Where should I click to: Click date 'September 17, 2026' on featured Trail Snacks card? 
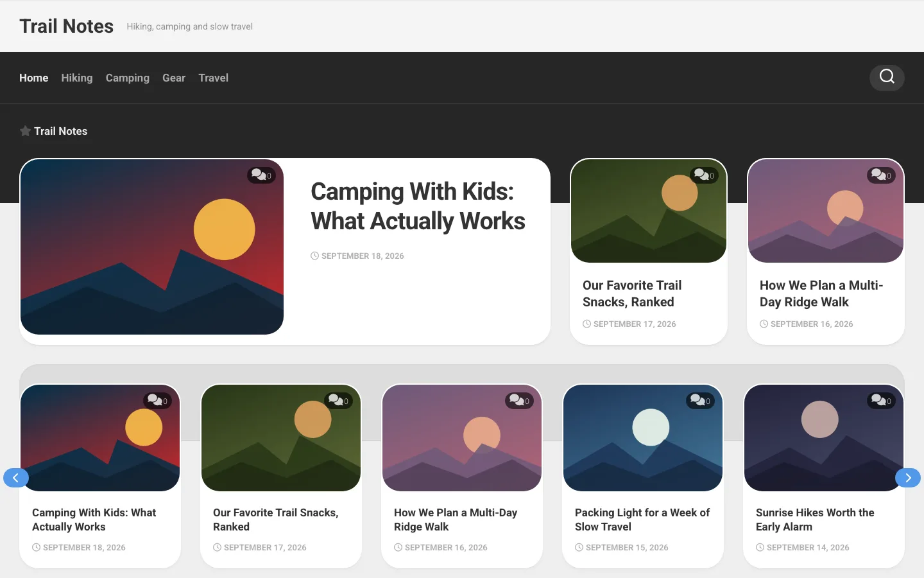point(635,324)
